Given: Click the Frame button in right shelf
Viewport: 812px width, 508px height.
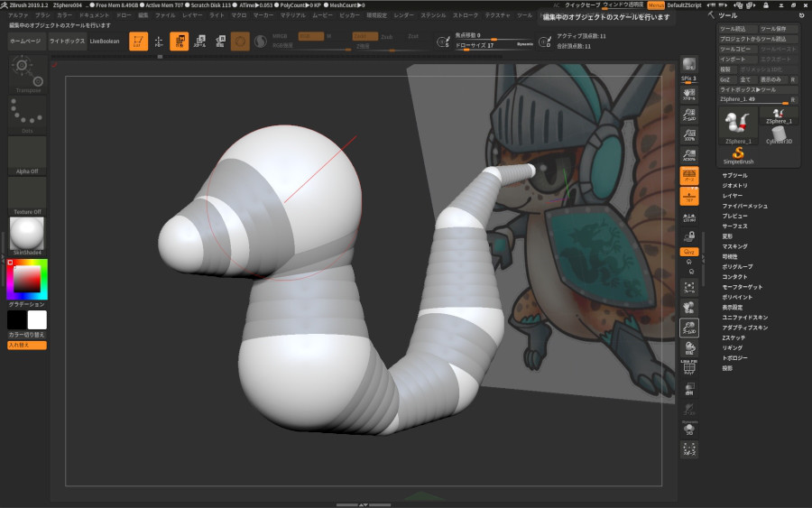Looking at the screenshot, I should [689, 288].
